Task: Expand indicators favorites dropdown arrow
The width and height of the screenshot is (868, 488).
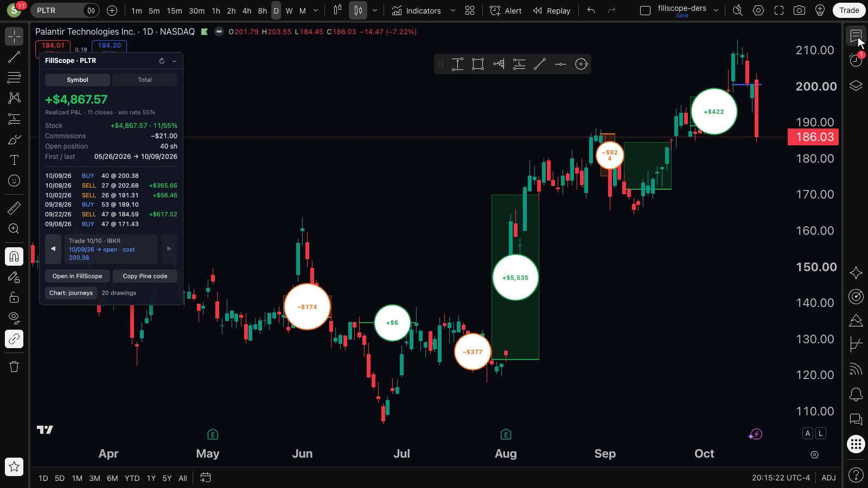Action: [452, 10]
